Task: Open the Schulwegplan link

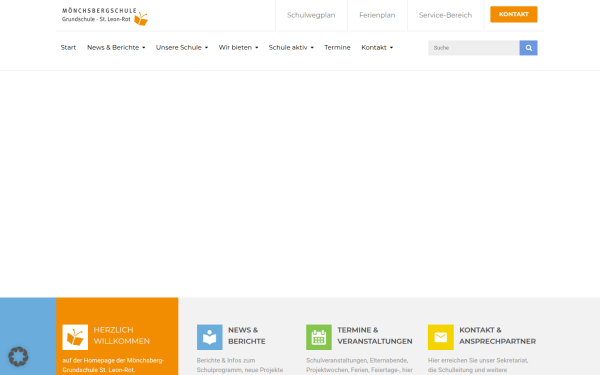Action: 311,15
